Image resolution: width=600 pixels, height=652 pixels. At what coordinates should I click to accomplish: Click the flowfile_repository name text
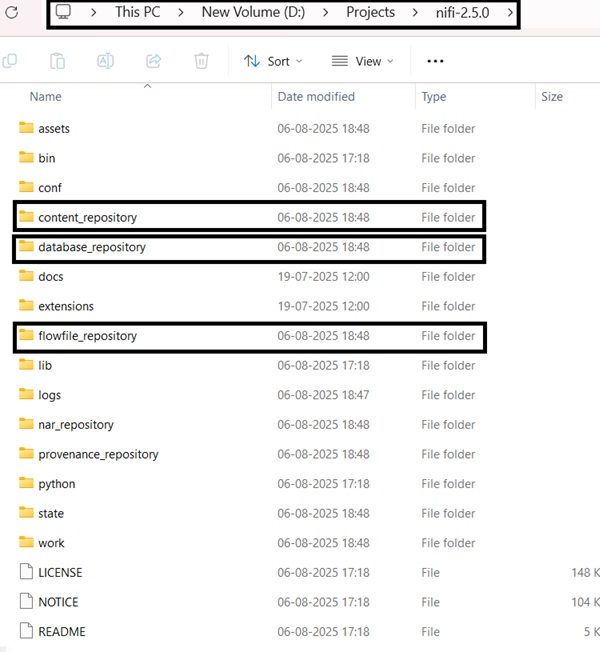[87, 336]
